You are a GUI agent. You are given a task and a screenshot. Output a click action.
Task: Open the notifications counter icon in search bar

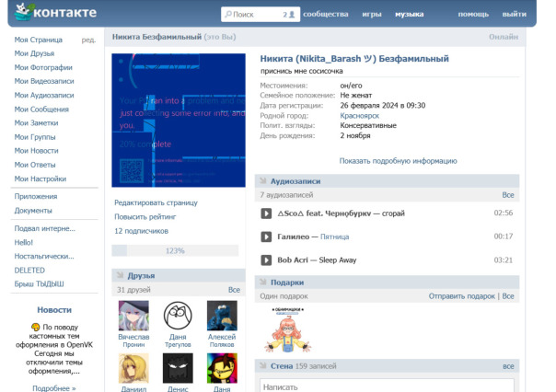(x=289, y=15)
